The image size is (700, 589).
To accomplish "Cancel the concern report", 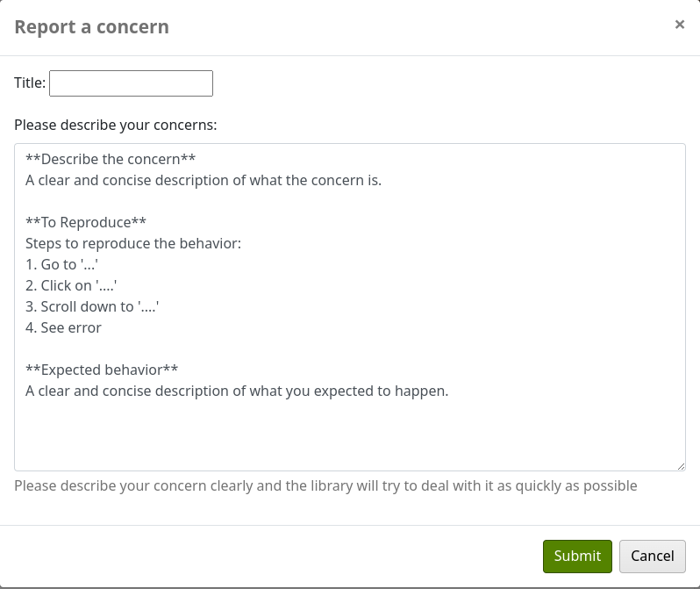I will pos(652,556).
